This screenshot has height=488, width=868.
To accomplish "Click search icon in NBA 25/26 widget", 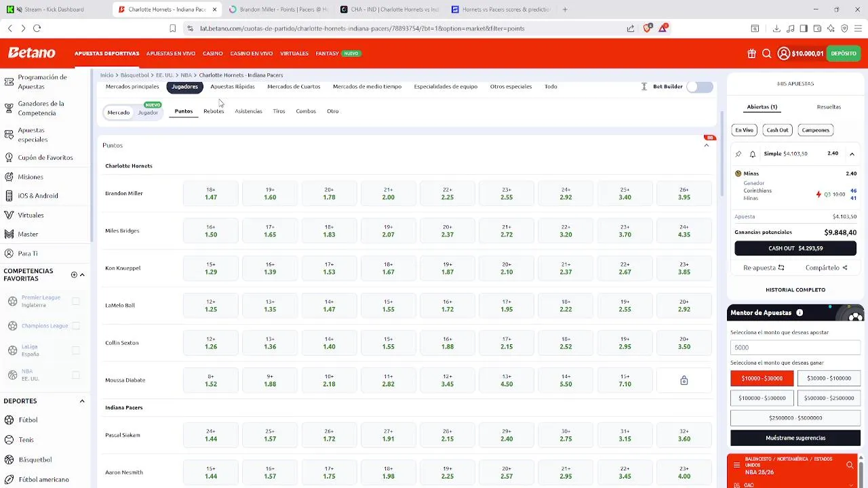I will tap(850, 465).
